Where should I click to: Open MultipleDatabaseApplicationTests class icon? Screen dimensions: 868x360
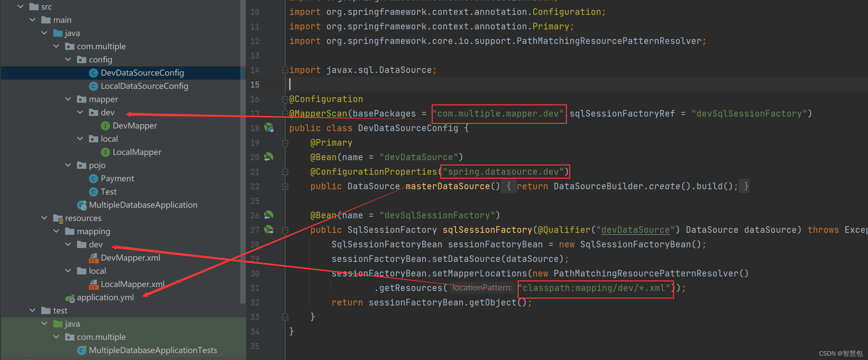click(x=82, y=350)
